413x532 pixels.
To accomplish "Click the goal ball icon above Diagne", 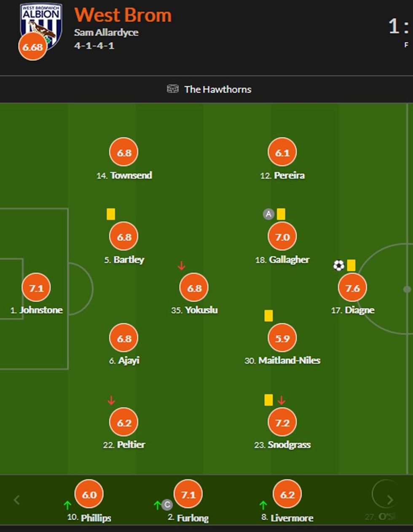I will click(x=339, y=265).
